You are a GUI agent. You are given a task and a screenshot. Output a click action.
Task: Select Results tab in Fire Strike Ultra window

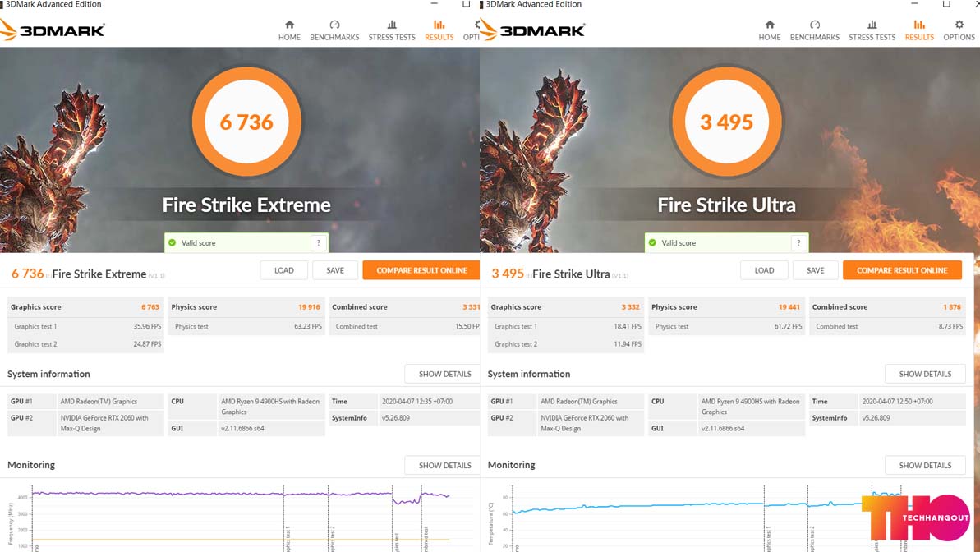[x=919, y=30]
